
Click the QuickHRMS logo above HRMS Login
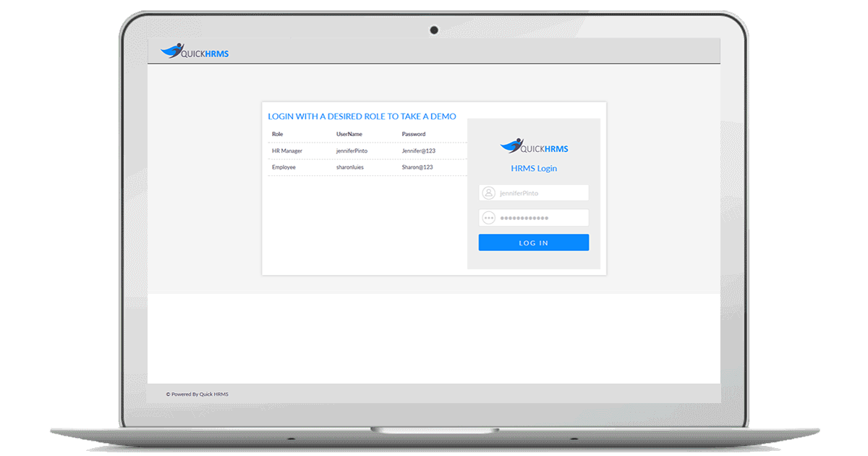click(x=534, y=146)
